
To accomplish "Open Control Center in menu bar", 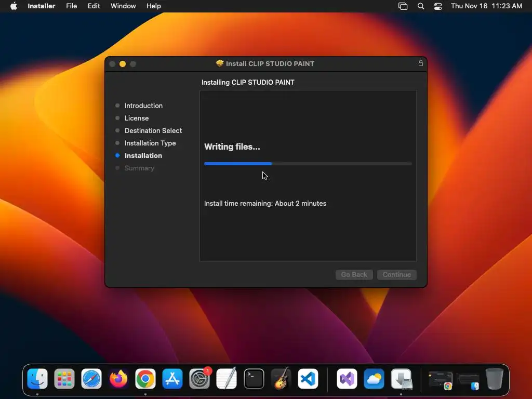I will tap(438, 6).
